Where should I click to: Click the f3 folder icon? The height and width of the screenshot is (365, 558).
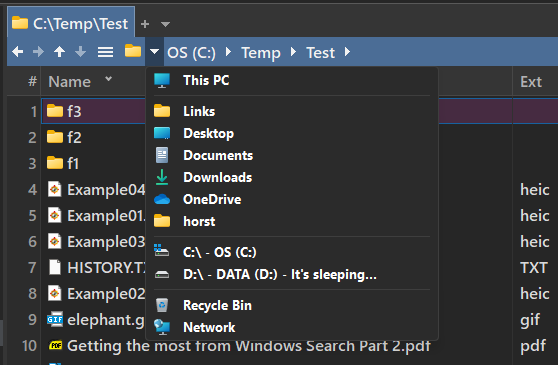55,111
